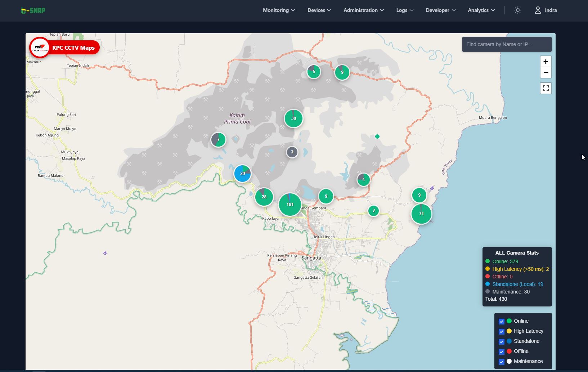Open the indra user profile
This screenshot has width=588, height=372.
(546, 10)
